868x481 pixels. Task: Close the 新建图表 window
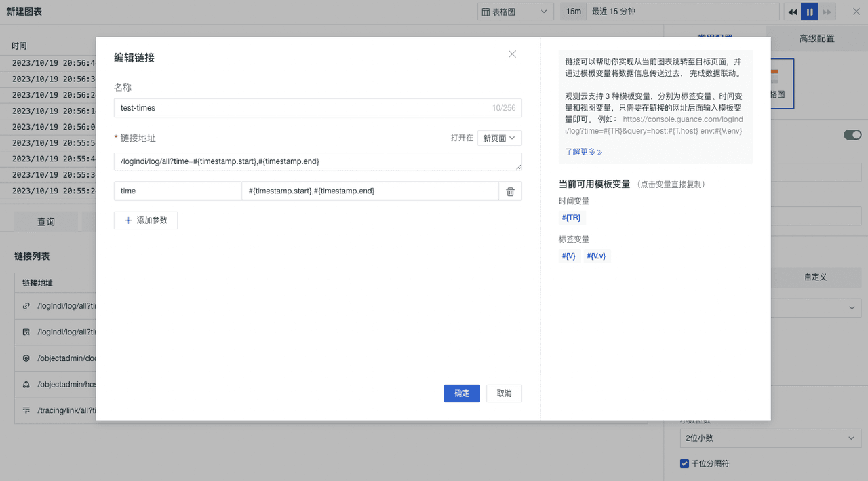click(x=856, y=12)
